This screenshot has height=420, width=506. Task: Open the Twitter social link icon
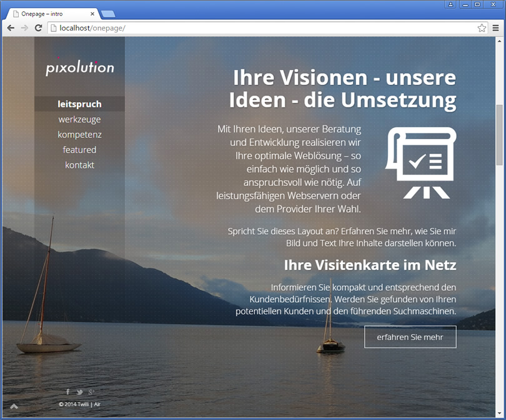coord(79,392)
